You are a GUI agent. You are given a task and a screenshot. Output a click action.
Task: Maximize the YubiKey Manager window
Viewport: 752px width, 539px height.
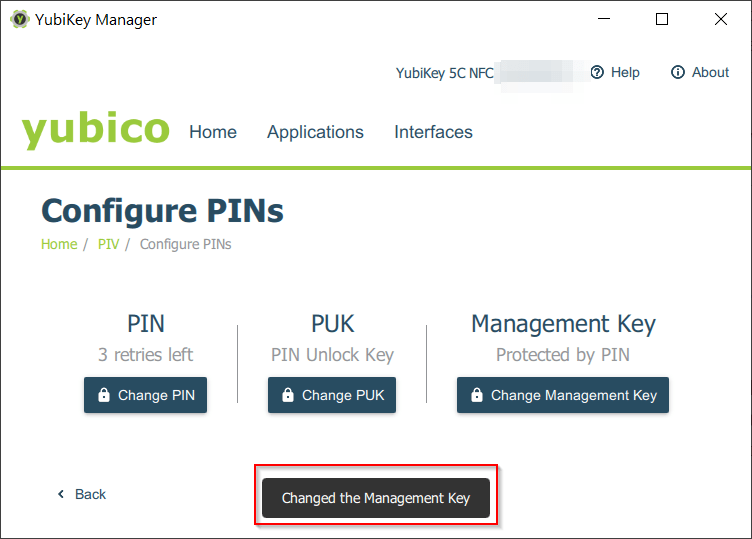662,19
